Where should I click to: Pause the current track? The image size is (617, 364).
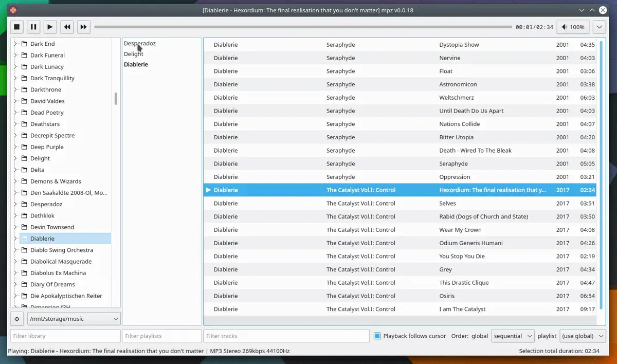tap(33, 27)
